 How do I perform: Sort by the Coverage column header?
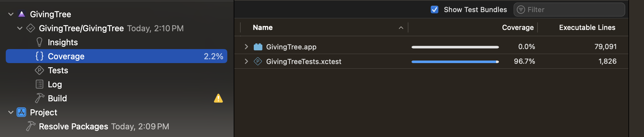point(517,28)
